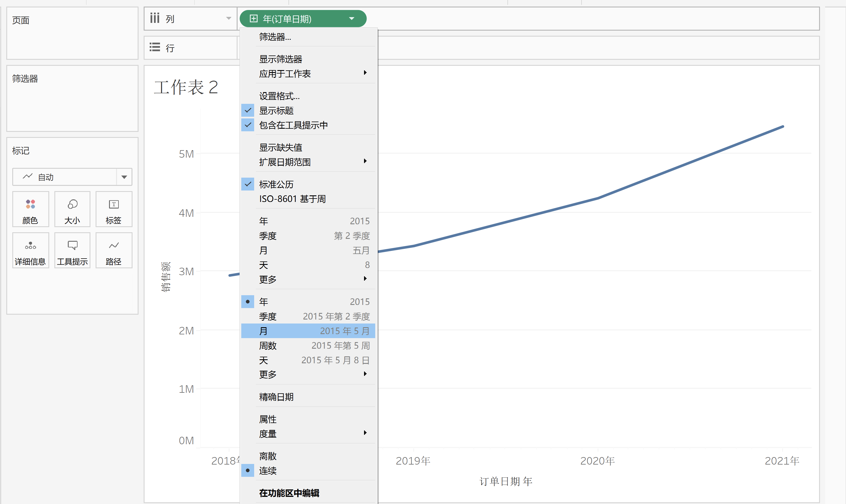Toggle the 显示标题 checkmark option

click(x=308, y=111)
